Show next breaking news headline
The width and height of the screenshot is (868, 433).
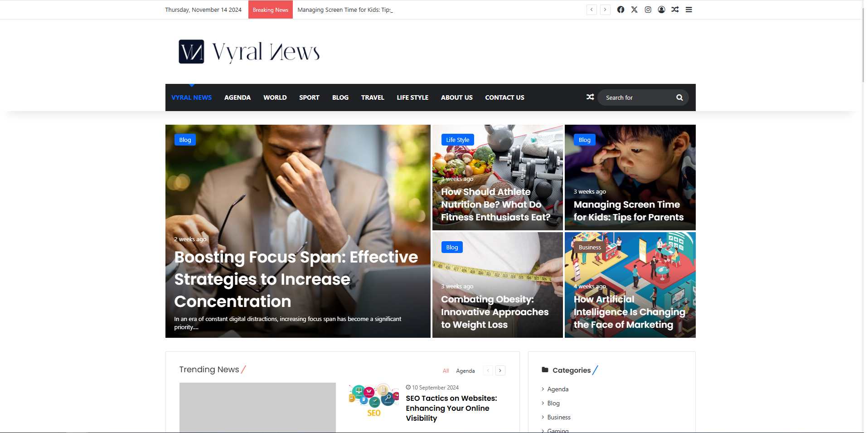605,10
